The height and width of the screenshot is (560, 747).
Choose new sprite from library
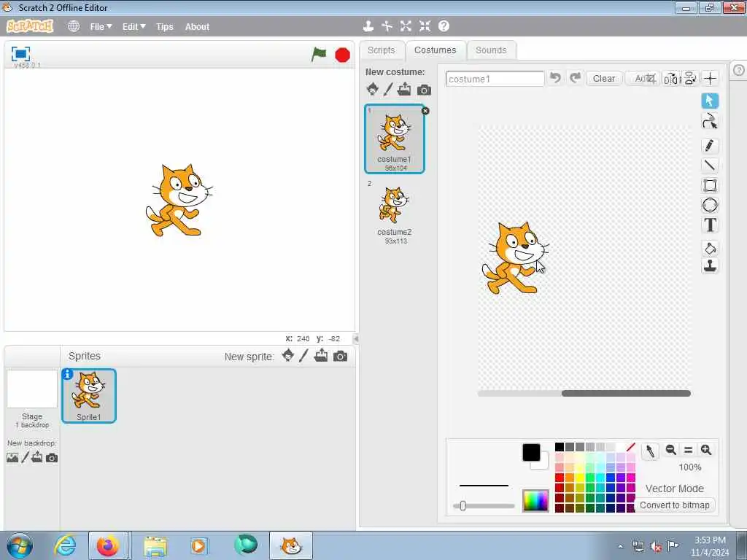coord(287,356)
